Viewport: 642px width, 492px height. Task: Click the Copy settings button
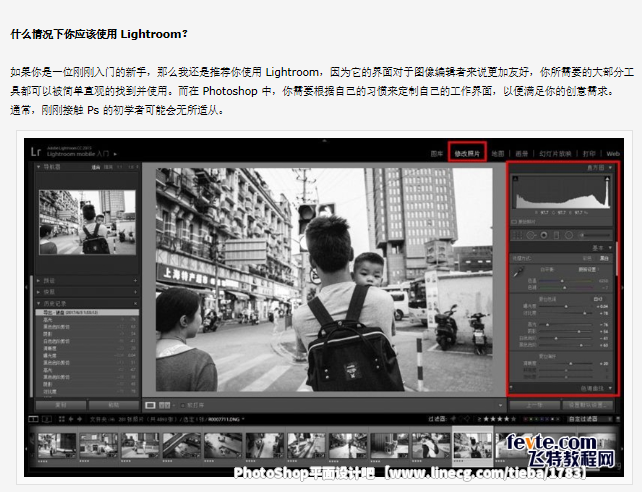(x=61, y=405)
